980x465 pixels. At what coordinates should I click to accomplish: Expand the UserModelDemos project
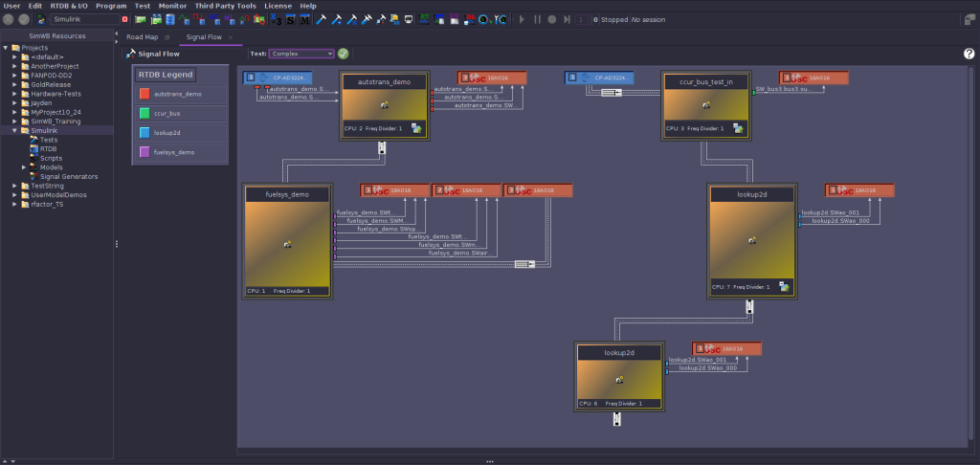coord(15,195)
